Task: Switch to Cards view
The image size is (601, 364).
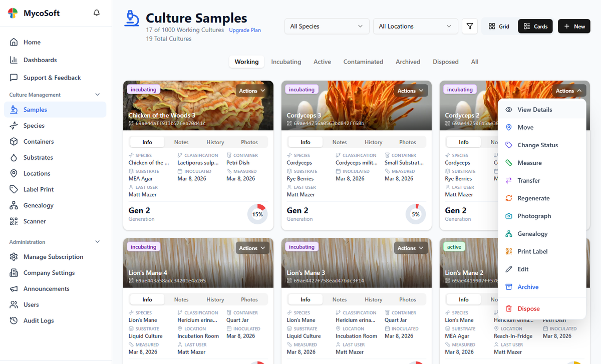Action: 535,26
